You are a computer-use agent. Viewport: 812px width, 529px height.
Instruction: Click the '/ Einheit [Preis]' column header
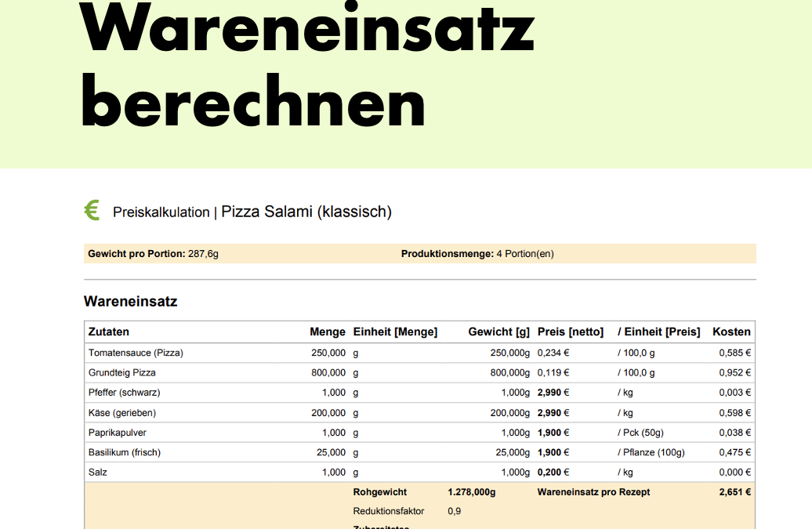(x=658, y=332)
